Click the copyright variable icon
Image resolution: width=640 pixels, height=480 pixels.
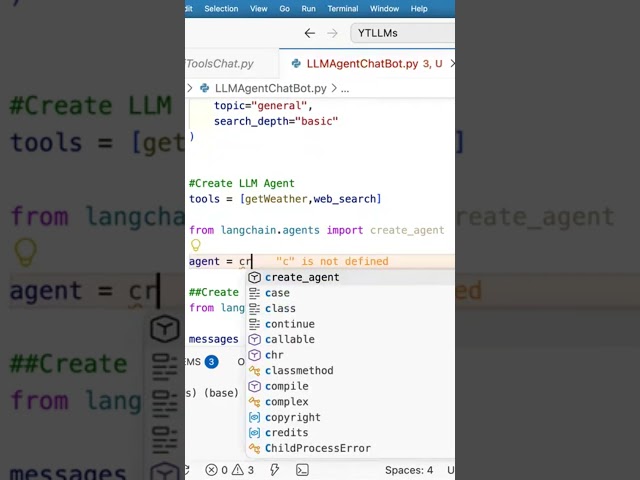[x=255, y=417]
